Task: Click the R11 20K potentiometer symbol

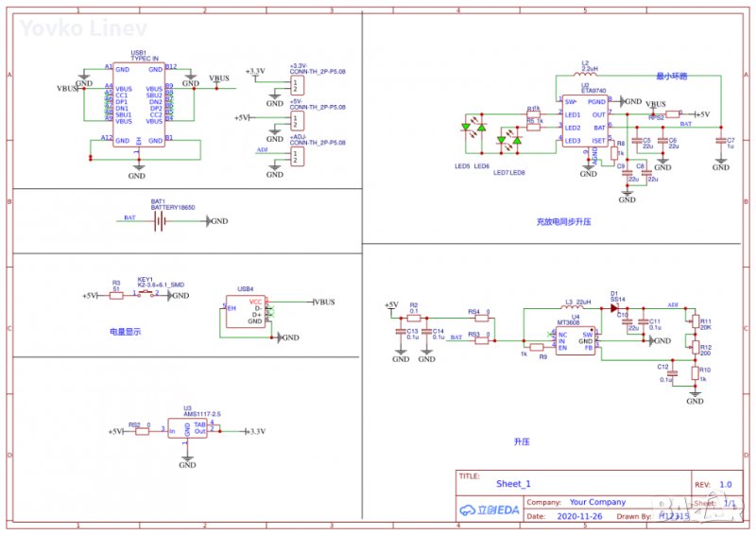Action: 694,322
